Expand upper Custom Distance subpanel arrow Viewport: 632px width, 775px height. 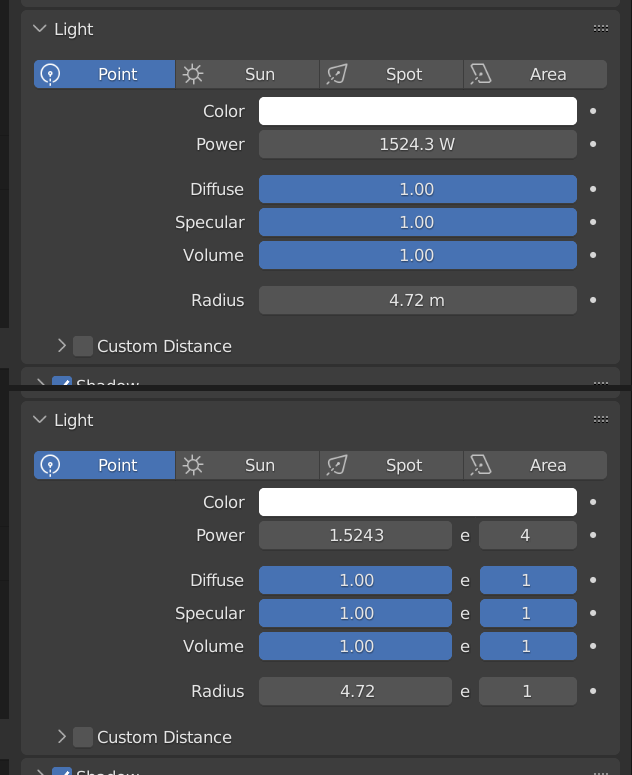pyautogui.click(x=62, y=346)
